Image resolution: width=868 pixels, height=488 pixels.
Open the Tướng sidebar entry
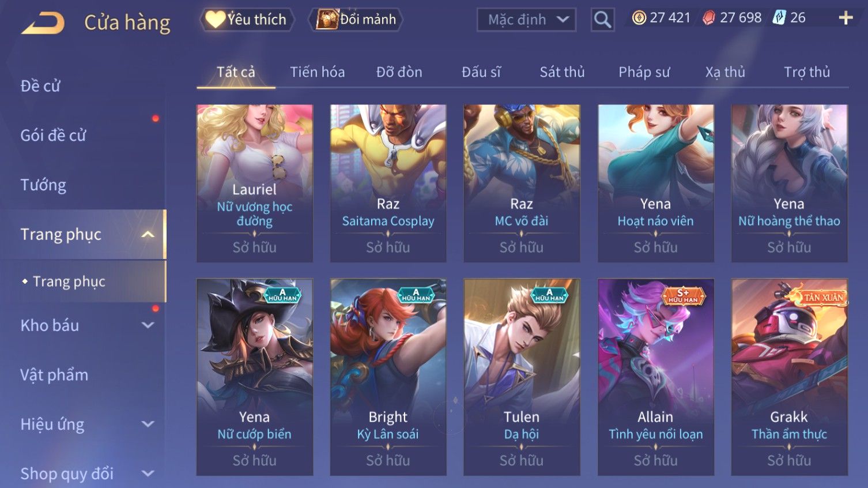43,185
